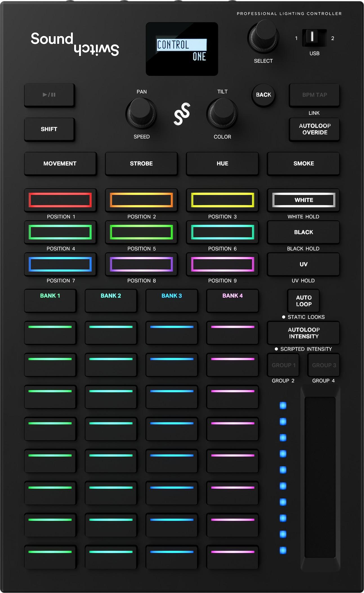
Task: Choose the cyan Position 6 pad
Action: 222,232
